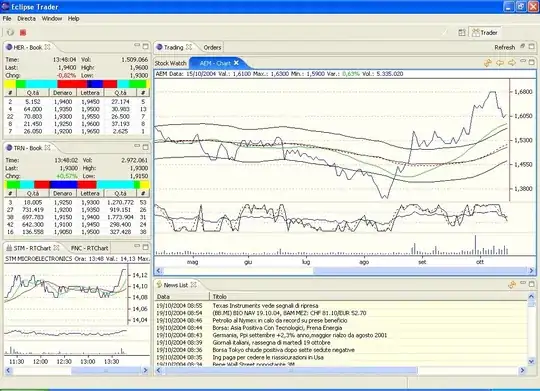540x391 pixels.
Task: Click the News List refresh icon
Action: pyautogui.click(x=512, y=285)
